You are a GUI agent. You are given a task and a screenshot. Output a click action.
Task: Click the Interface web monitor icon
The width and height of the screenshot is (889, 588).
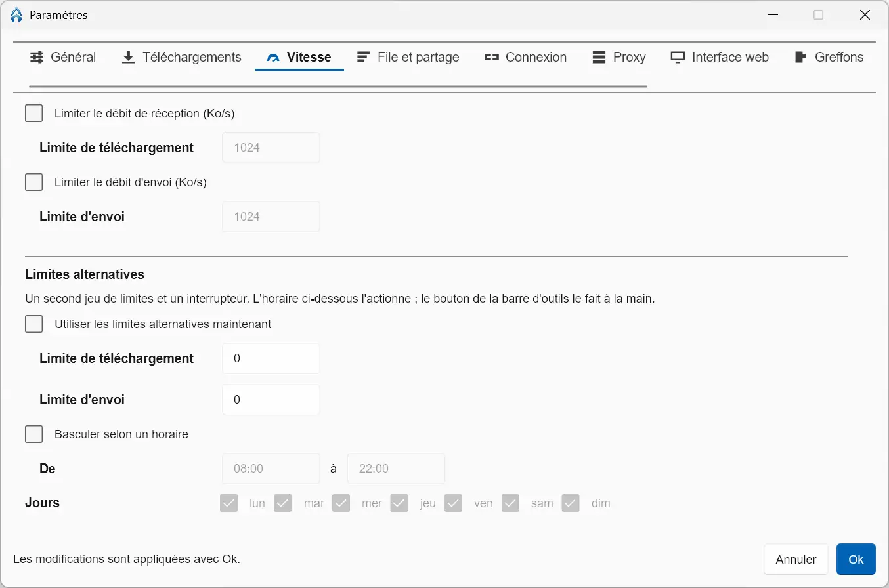(x=678, y=57)
